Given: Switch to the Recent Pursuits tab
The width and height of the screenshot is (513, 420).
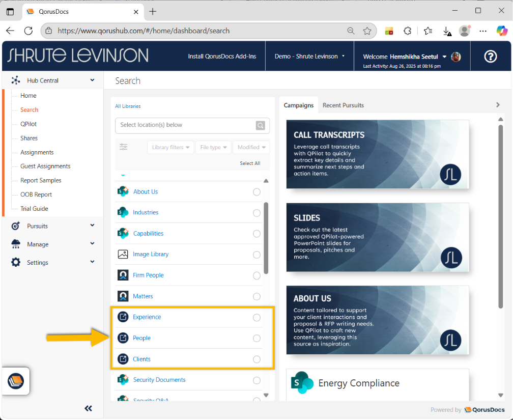Looking at the screenshot, I should (x=343, y=105).
